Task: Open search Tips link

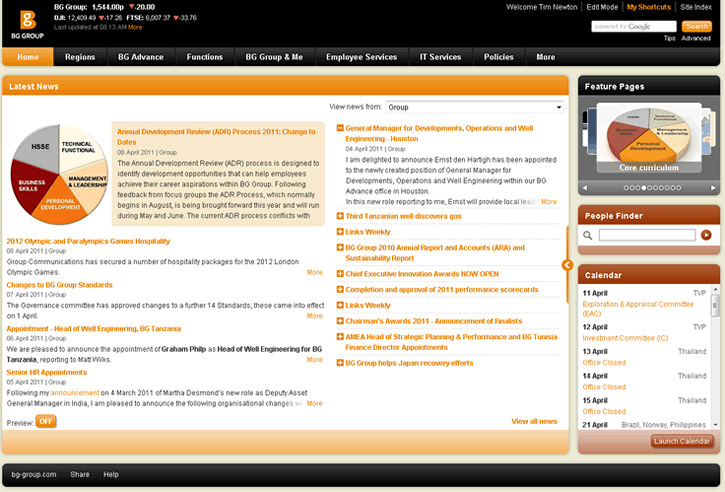Action: pyautogui.click(x=670, y=38)
